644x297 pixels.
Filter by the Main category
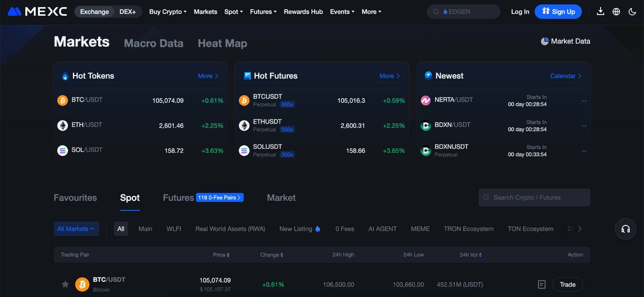[145, 229]
